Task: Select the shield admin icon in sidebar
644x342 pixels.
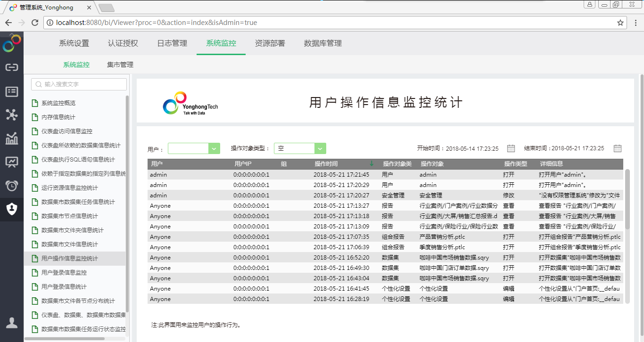Action: (12, 209)
